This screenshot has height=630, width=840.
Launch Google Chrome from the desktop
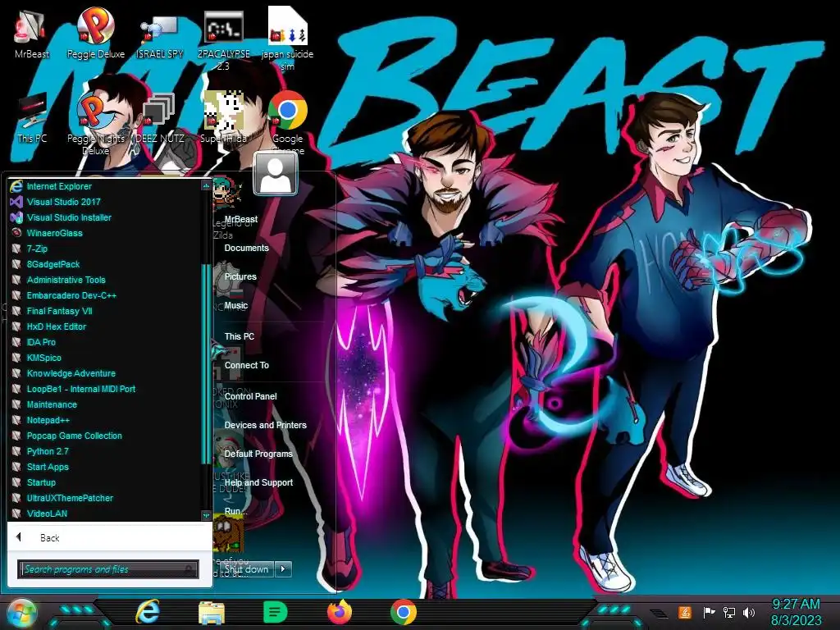[288, 123]
